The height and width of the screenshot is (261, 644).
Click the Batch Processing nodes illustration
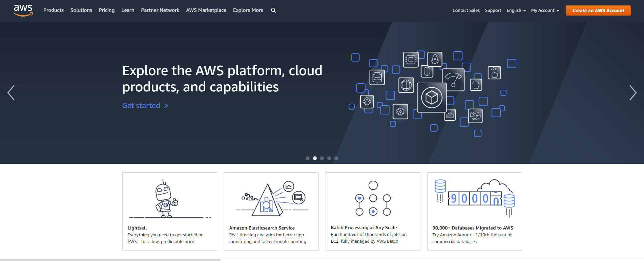click(373, 198)
